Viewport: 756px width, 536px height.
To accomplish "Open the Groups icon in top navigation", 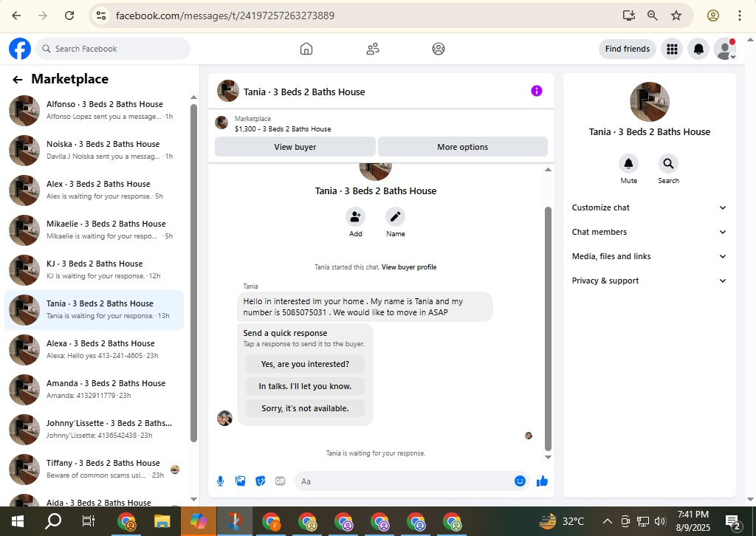I will [439, 49].
